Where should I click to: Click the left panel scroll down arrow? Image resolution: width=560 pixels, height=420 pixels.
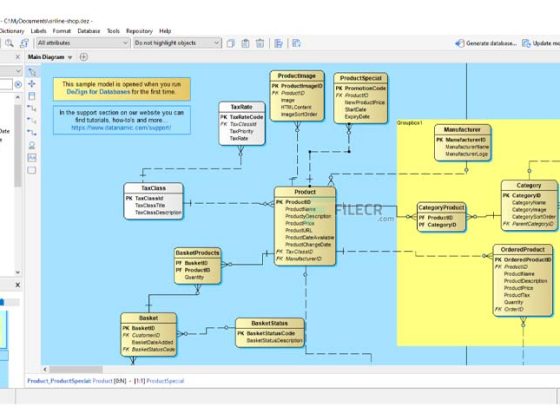[18, 272]
